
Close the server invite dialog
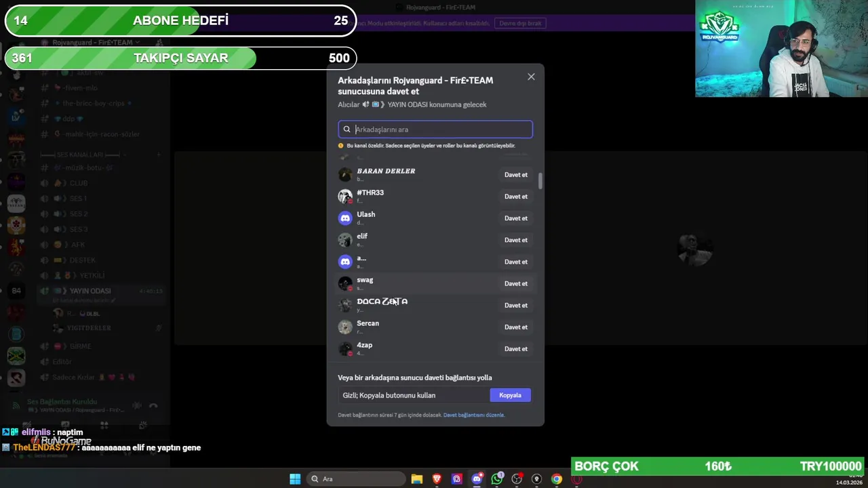[x=531, y=77]
